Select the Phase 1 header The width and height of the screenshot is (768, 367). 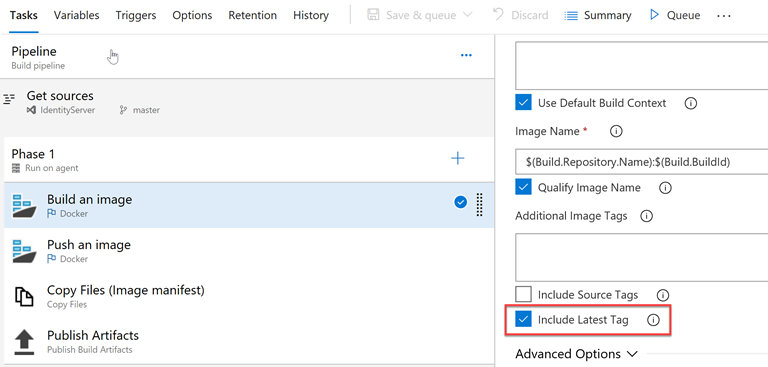[247, 160]
